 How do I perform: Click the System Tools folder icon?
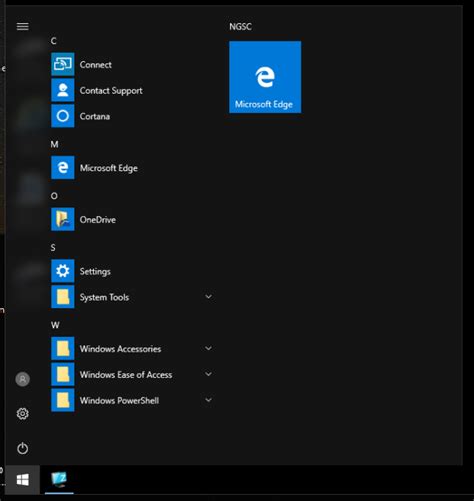pyautogui.click(x=63, y=297)
